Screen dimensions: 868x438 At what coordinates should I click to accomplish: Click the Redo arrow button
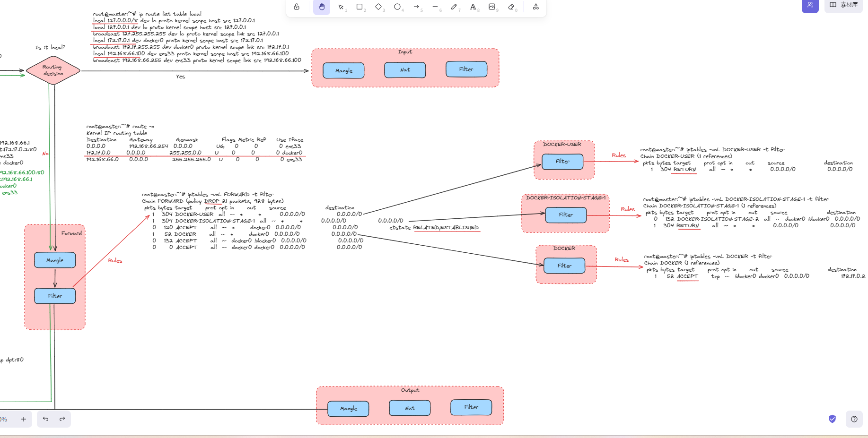[62, 419]
